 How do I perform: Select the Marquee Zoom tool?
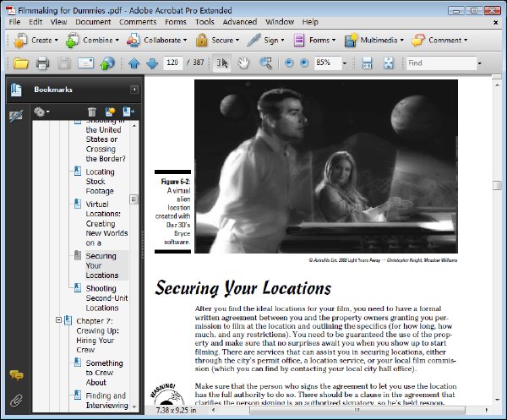(x=265, y=63)
